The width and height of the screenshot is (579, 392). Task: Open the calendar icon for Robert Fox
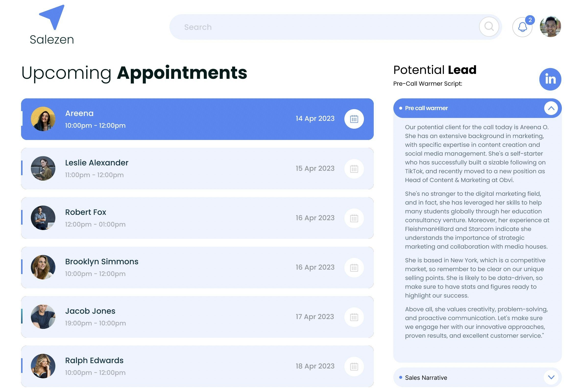[x=354, y=218]
